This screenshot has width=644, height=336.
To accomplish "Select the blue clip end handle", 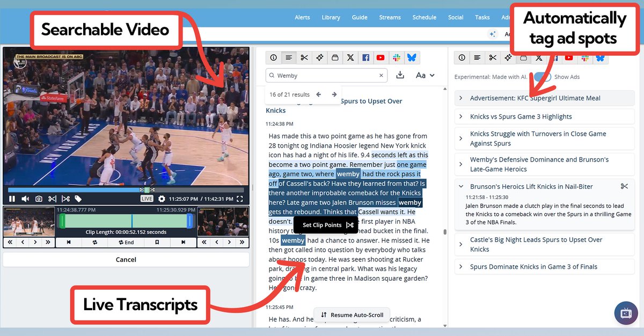I will 190,221.
